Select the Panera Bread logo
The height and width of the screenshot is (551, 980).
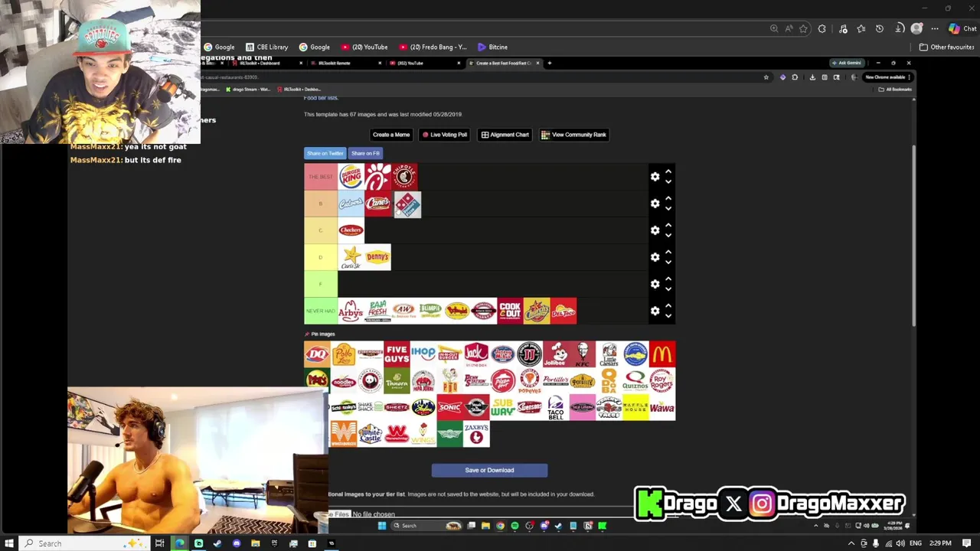(x=397, y=380)
